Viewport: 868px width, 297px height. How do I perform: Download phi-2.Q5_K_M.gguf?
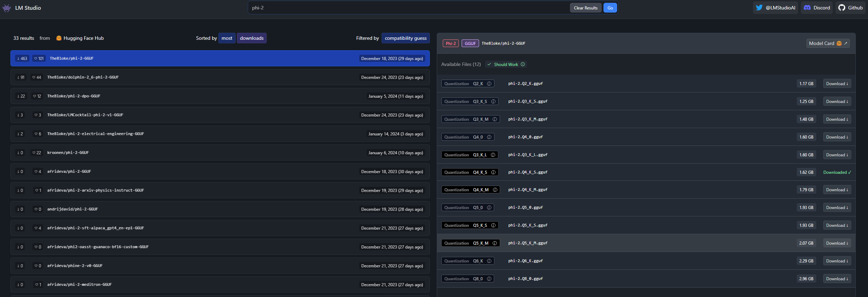(837, 243)
